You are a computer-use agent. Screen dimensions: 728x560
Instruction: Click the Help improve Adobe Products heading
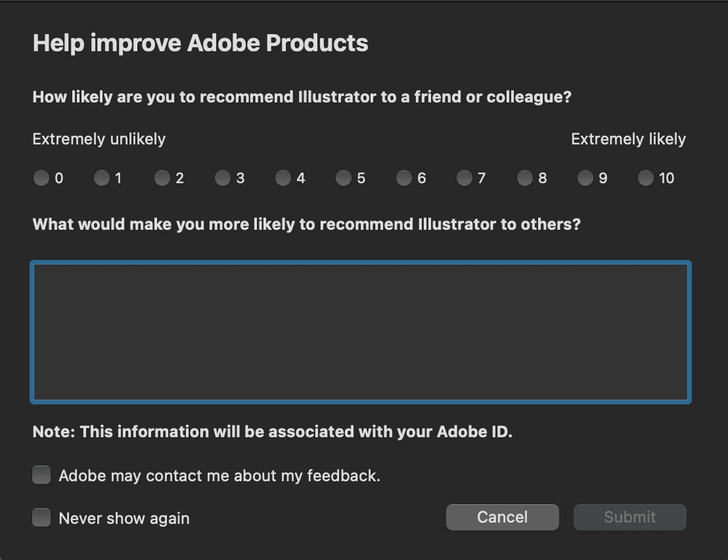tap(200, 43)
